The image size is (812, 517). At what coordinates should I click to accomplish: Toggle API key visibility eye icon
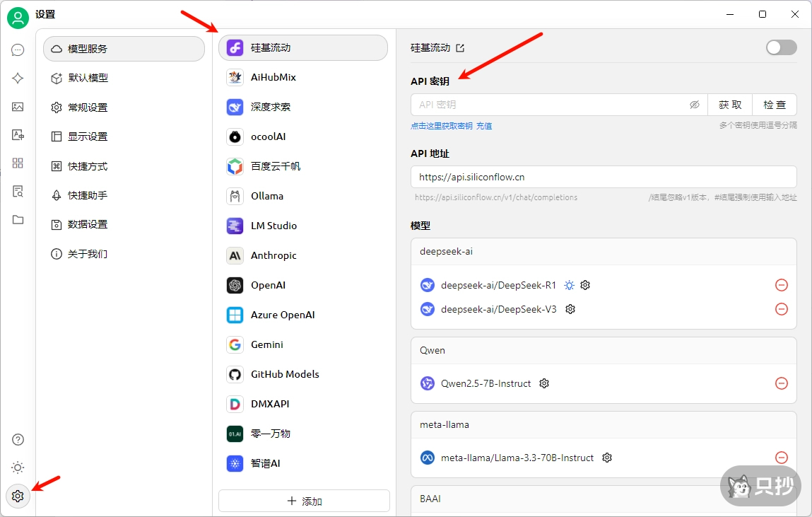coord(694,105)
